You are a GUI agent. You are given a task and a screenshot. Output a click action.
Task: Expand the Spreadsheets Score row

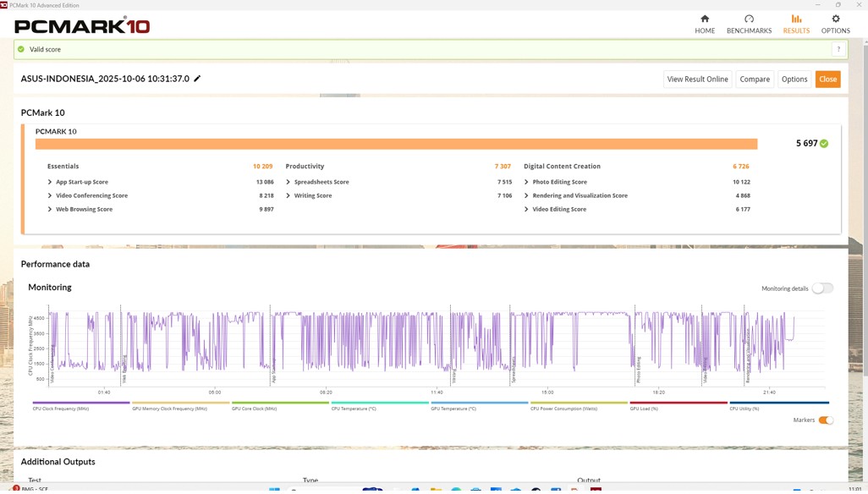[x=288, y=182]
